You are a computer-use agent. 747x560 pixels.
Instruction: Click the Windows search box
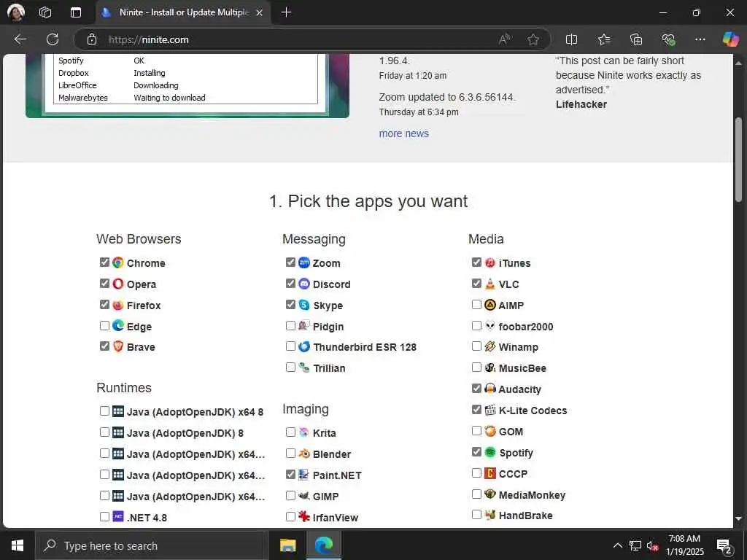point(152,545)
